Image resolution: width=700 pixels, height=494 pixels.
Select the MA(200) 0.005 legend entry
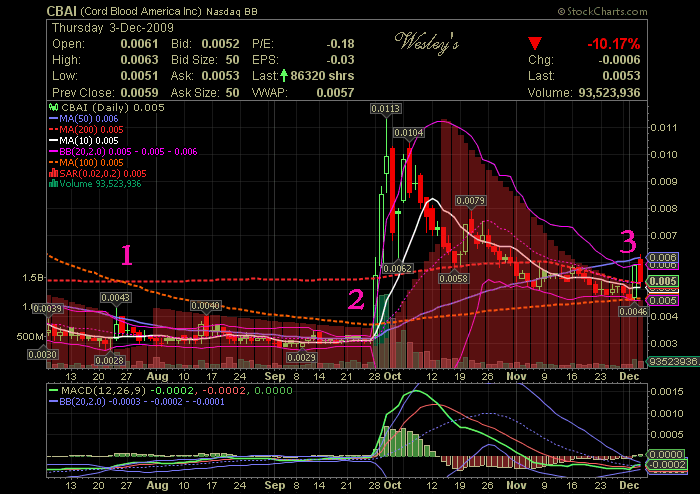pyautogui.click(x=86, y=130)
